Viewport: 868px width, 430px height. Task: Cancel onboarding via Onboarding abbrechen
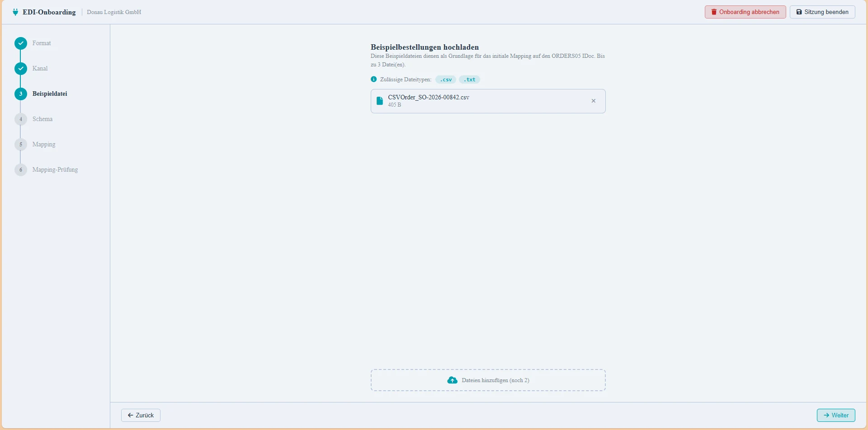745,12
